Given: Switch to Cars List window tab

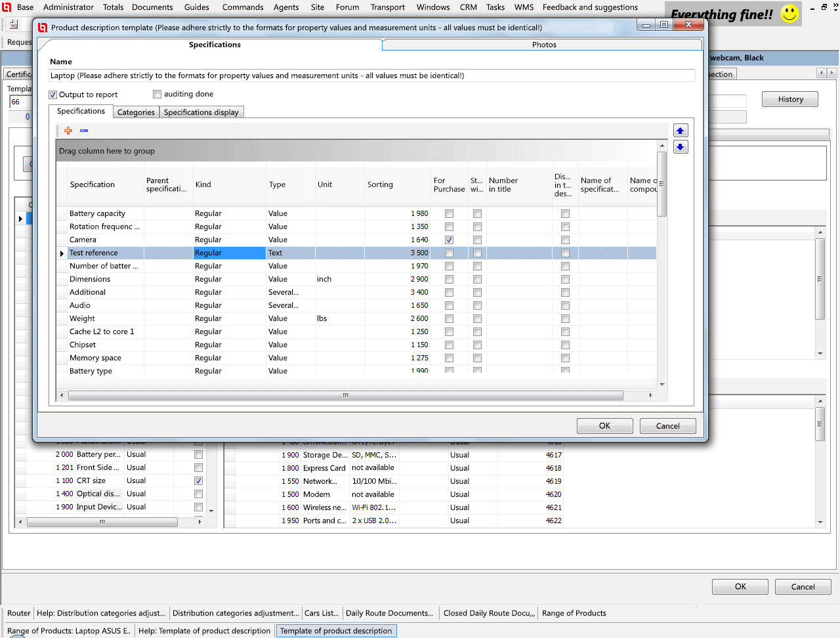Looking at the screenshot, I should (x=322, y=613).
